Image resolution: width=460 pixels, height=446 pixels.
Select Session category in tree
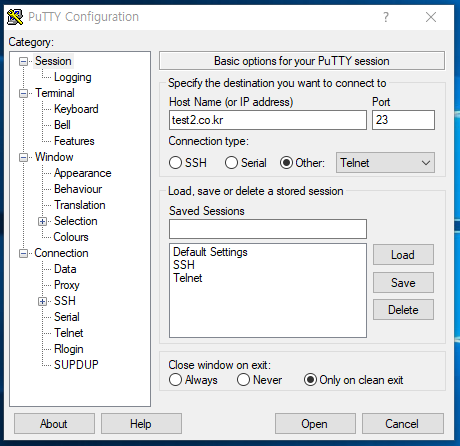53,61
